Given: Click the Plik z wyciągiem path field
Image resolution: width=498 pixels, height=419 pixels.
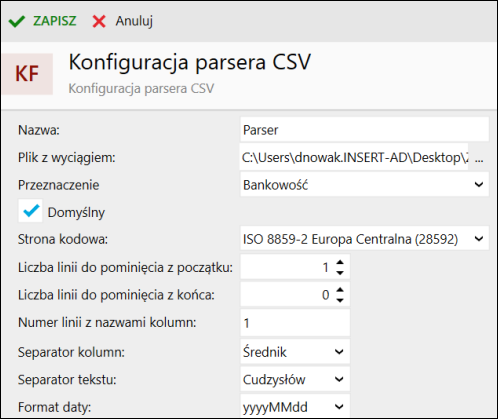Looking at the screenshot, I should [x=354, y=157].
